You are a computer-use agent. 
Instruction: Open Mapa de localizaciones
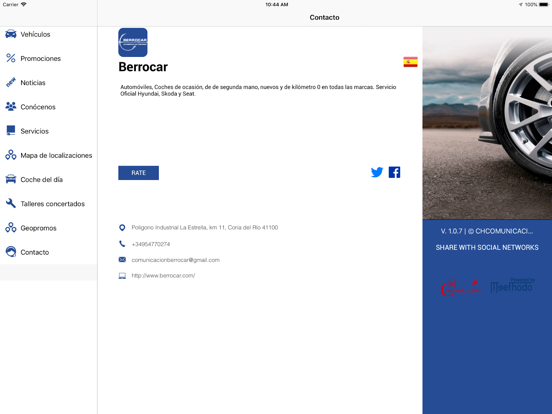click(x=49, y=155)
